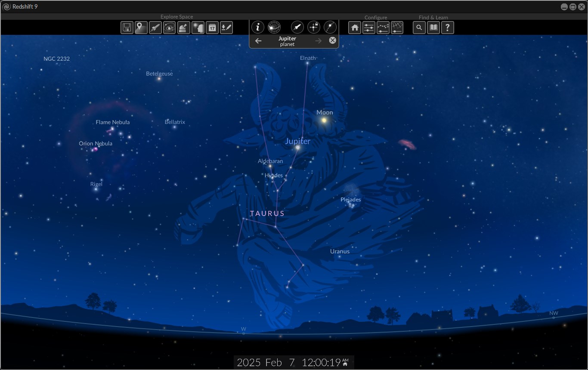The image size is (588, 370).
Task: Click the Flame Nebula label
Action: point(113,122)
